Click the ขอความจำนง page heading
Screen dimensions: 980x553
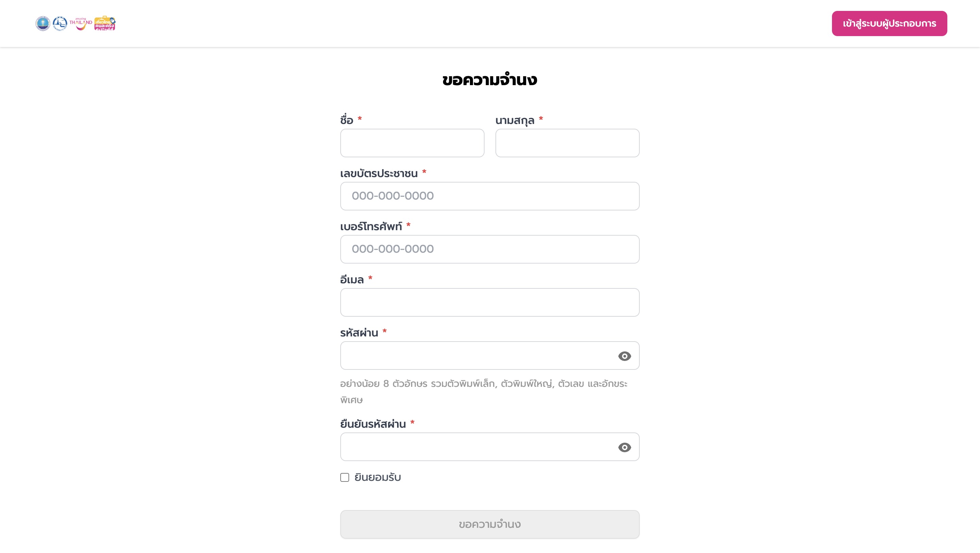click(x=490, y=80)
